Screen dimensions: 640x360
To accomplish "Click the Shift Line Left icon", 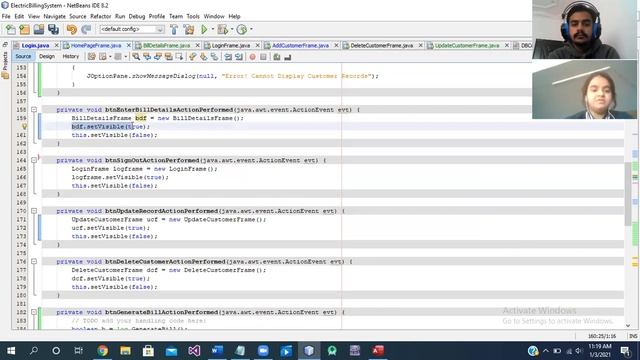I will coord(228,57).
